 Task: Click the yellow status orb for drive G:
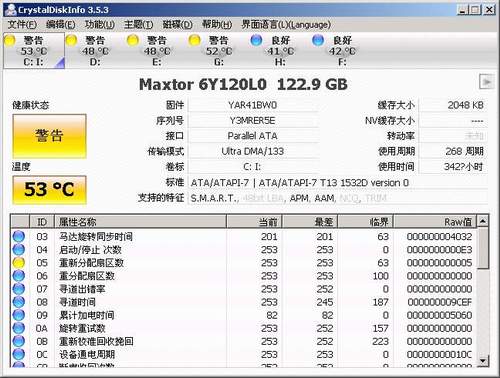click(195, 40)
